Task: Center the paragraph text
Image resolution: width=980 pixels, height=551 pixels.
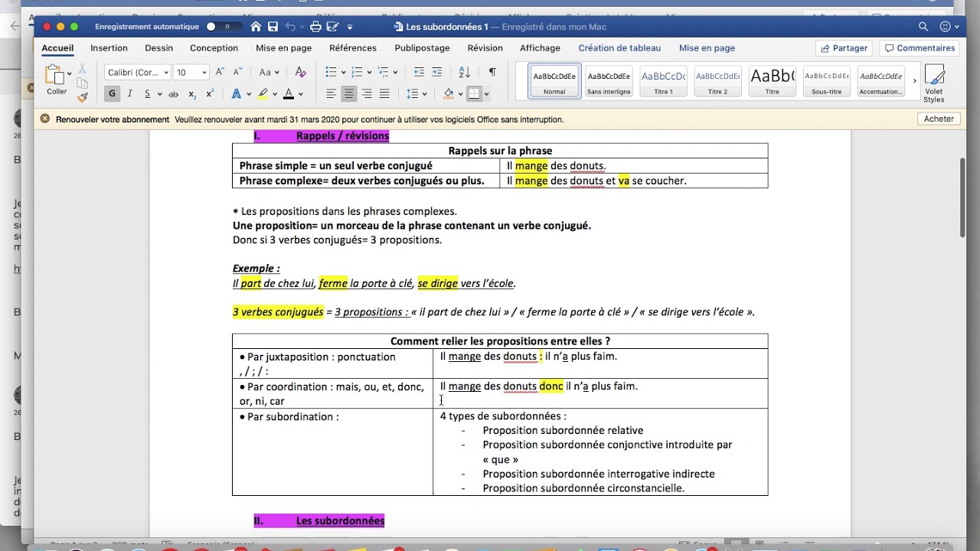Action: [348, 94]
